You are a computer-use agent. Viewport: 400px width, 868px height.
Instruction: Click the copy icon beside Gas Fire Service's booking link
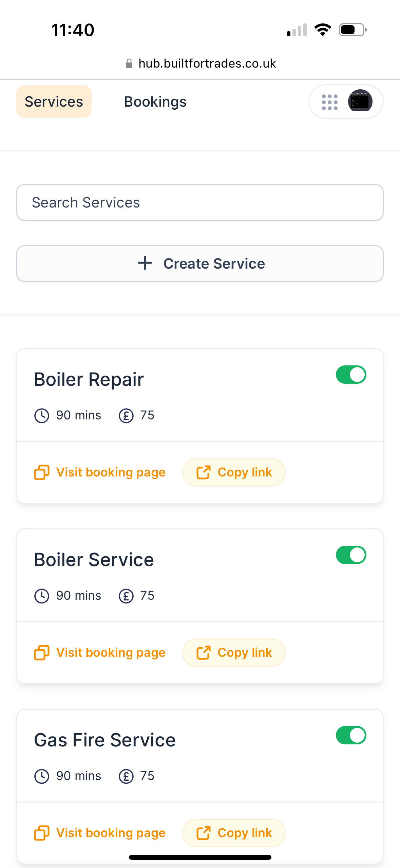tap(41, 833)
